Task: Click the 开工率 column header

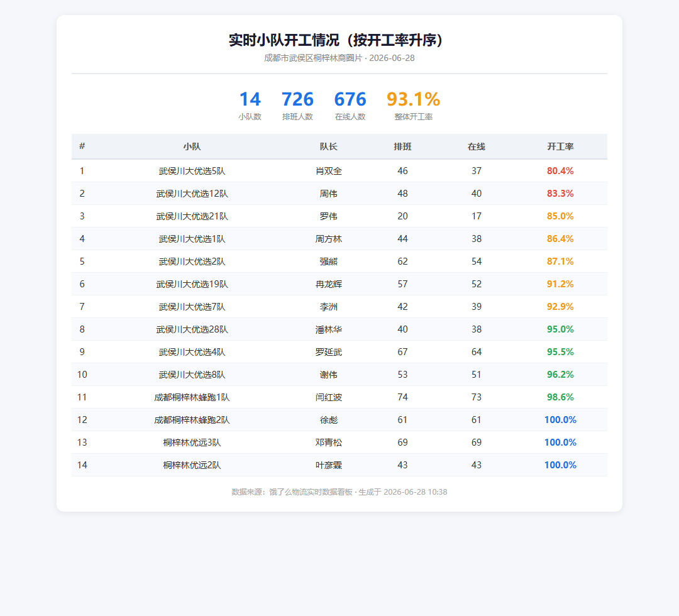Action: (560, 146)
